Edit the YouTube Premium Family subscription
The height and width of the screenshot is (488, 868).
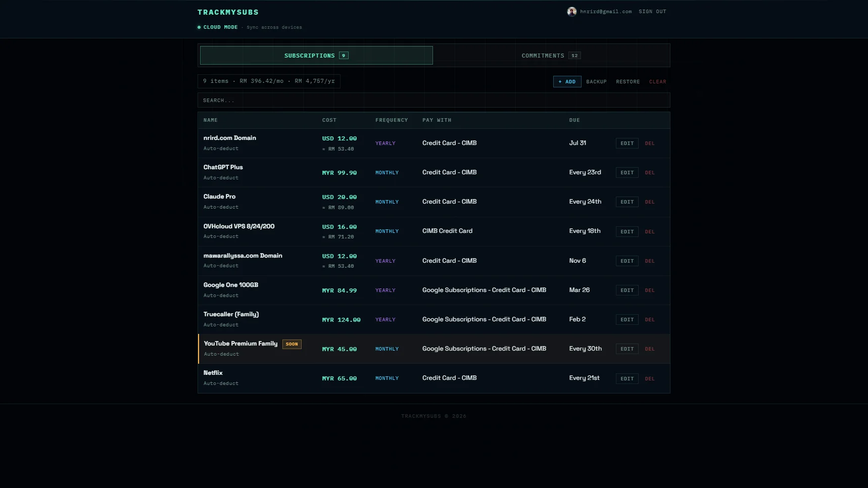[x=627, y=349]
